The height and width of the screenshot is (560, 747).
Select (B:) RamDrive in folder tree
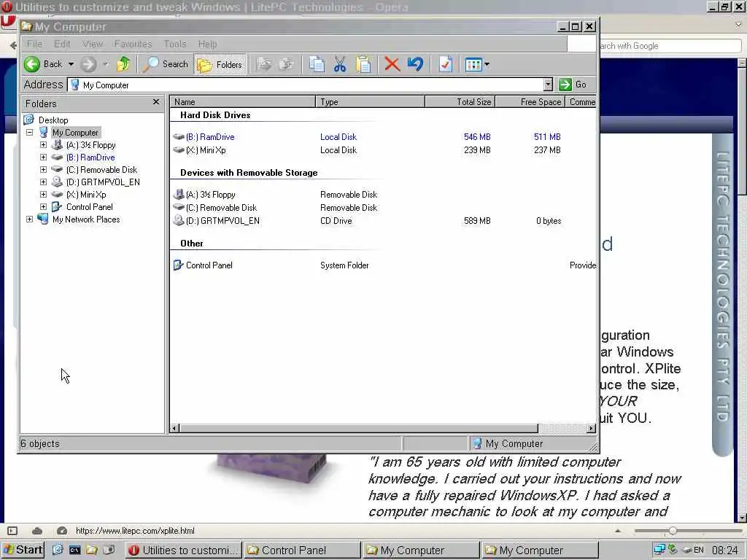[x=90, y=157]
